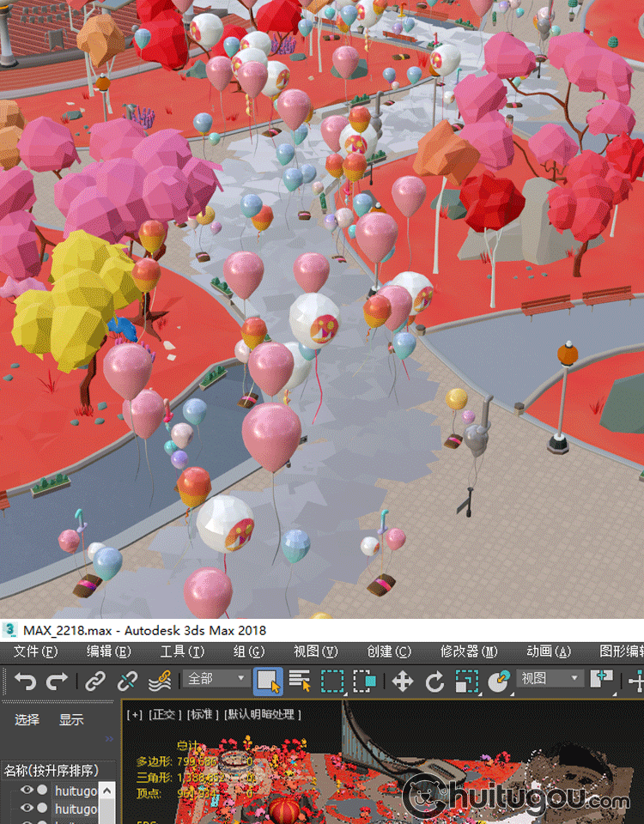The width and height of the screenshot is (644, 824).
Task: Expand the 视图 reference coordinate dropdown
Action: pyautogui.click(x=550, y=679)
